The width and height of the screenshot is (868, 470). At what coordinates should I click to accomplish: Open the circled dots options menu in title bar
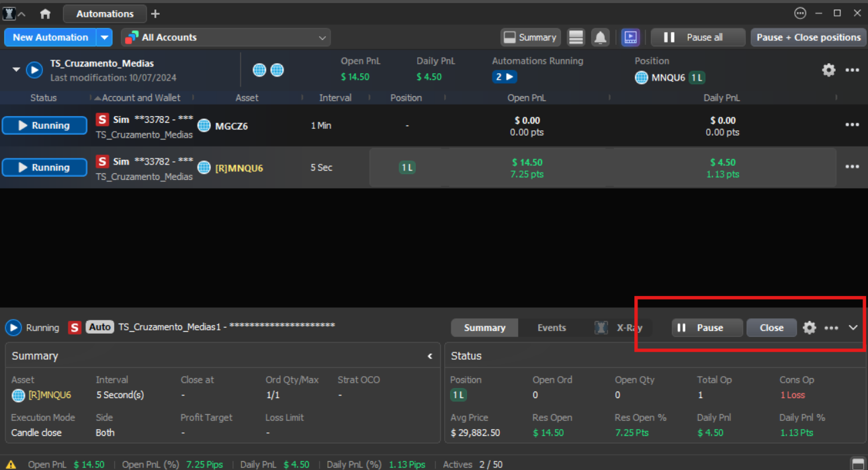point(800,13)
